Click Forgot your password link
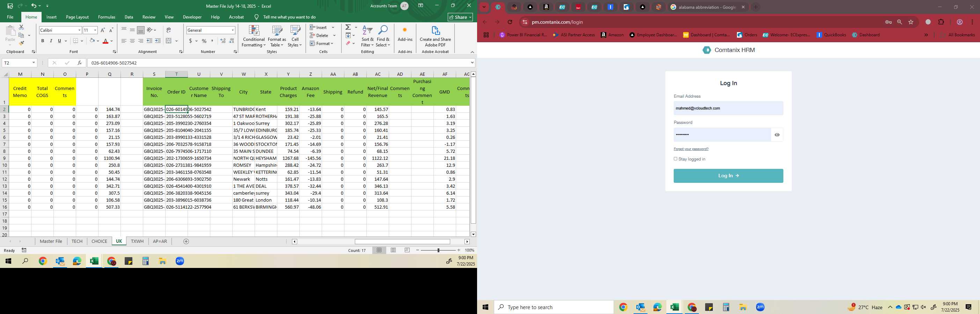Image resolution: width=980 pixels, height=314 pixels. [691, 149]
